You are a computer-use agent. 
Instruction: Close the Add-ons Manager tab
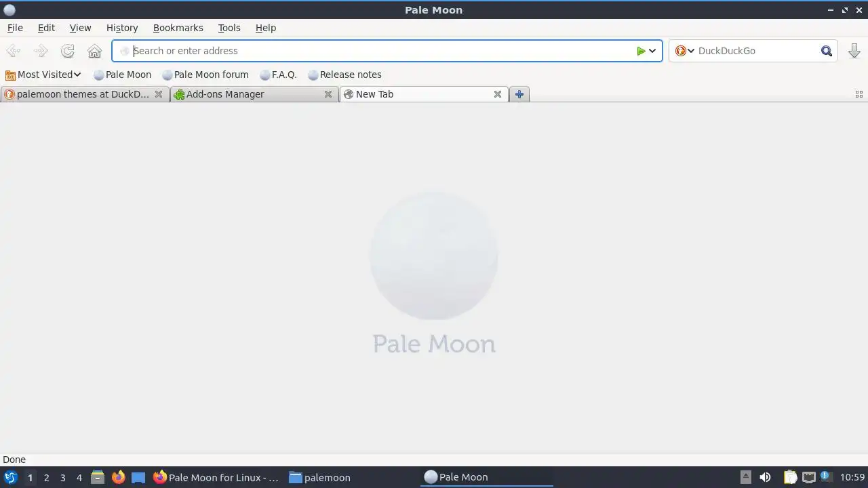(328, 94)
